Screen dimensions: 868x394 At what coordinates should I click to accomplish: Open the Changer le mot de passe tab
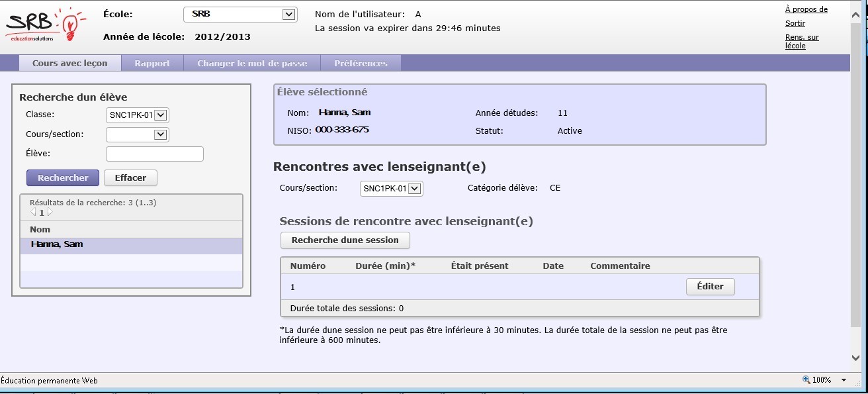point(252,64)
